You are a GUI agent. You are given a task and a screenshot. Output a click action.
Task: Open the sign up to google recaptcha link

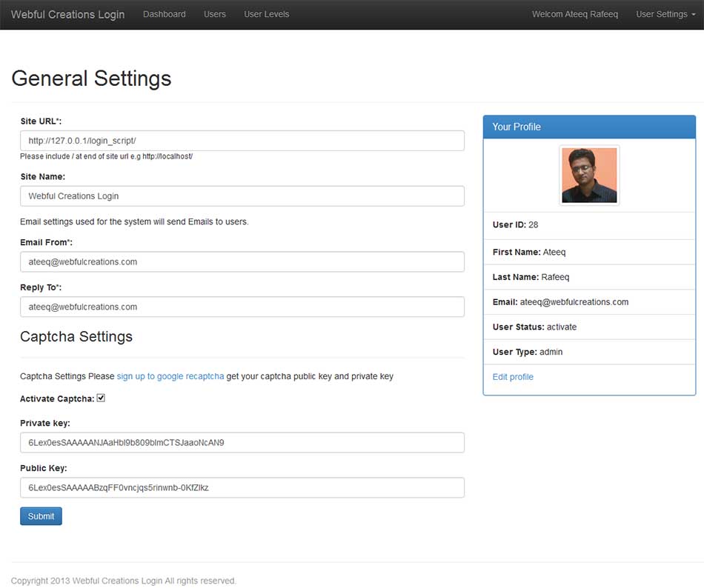pos(170,376)
